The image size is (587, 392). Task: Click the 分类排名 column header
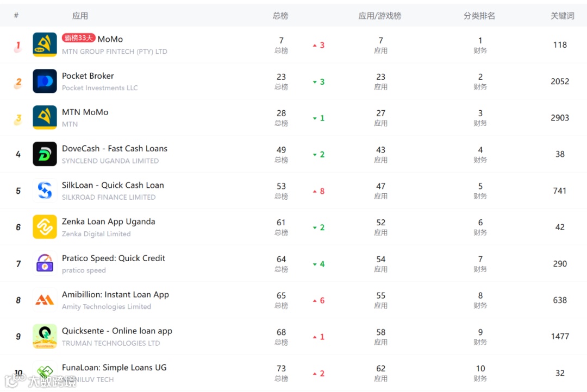click(479, 16)
